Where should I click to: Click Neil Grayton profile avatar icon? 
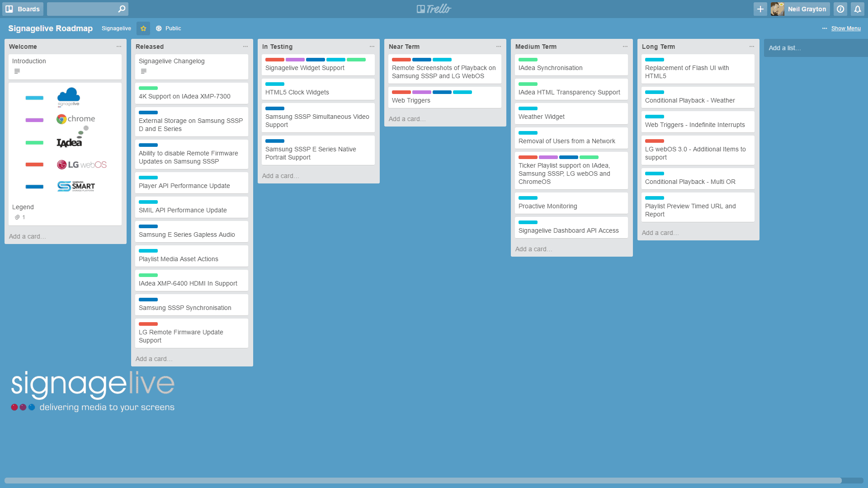[x=777, y=9]
